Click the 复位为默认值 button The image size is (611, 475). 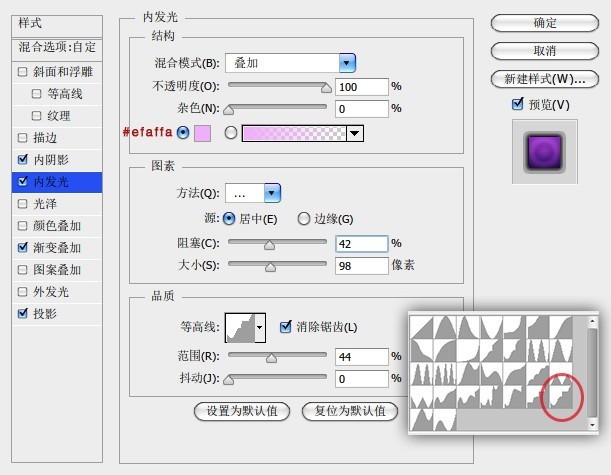(x=350, y=411)
